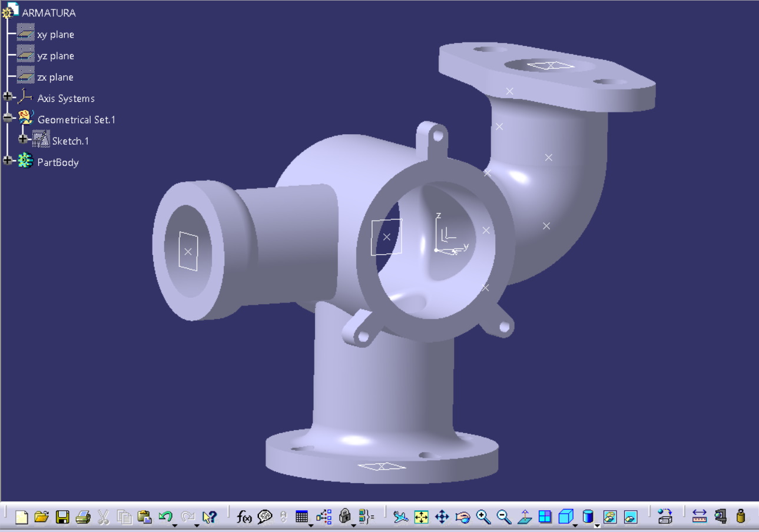Toggle the Hide/Show icon
The width and height of the screenshot is (759, 532).
tap(609, 517)
